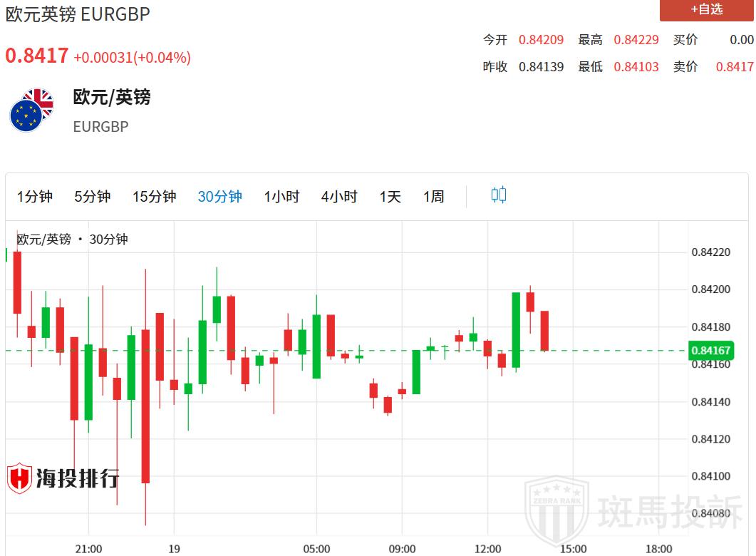Switch to the 5分钟 interval
The width and height of the screenshot is (756, 556).
point(93,197)
